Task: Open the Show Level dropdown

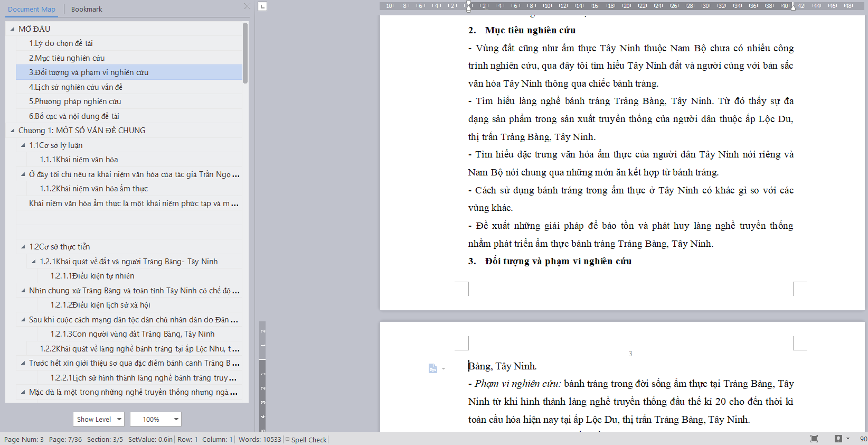Action: pos(99,419)
